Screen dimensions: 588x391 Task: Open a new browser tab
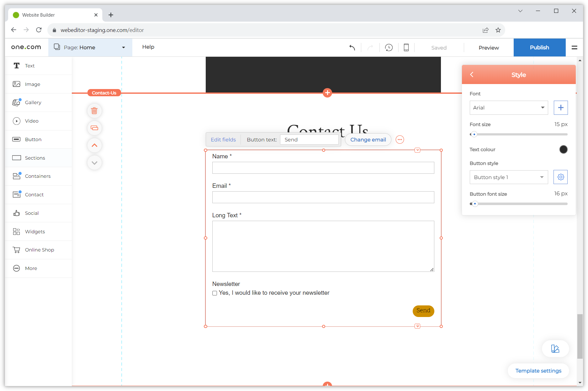111,15
